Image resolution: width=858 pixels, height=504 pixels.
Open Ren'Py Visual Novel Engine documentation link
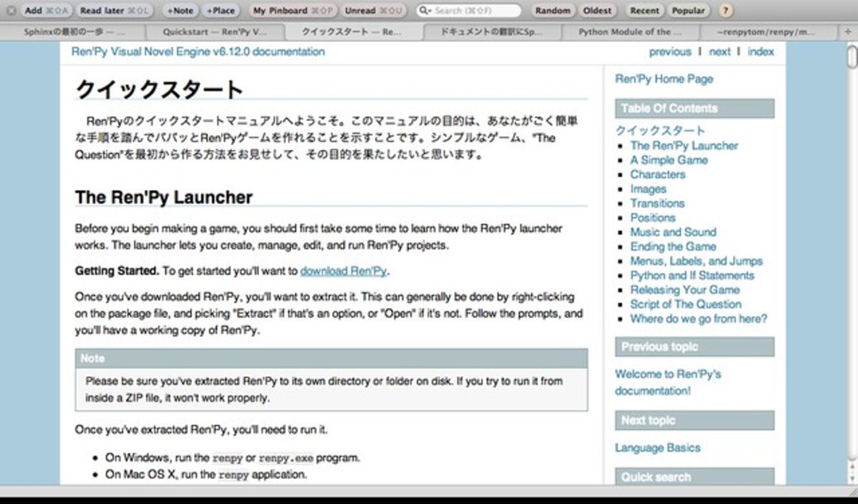pos(199,51)
